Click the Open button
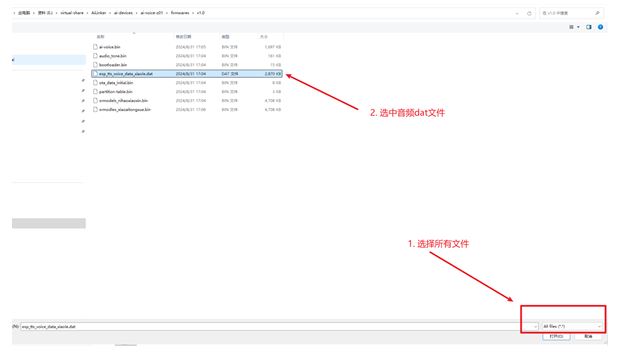621x362 pixels. tap(556, 336)
